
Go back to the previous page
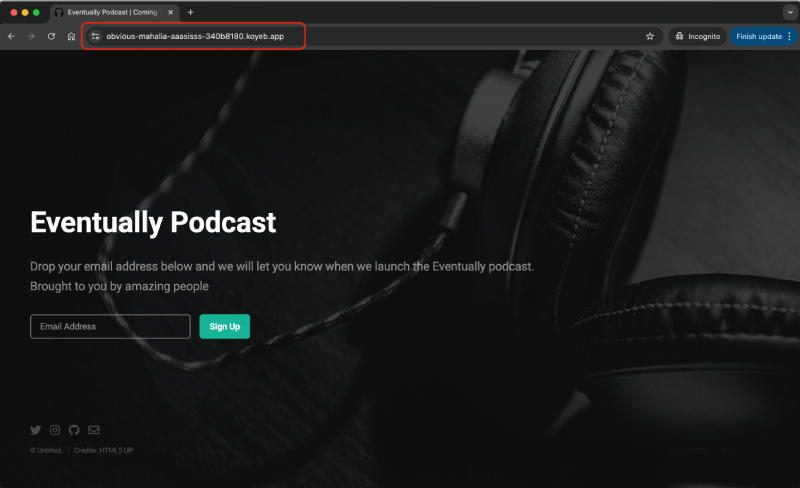pos(11,36)
